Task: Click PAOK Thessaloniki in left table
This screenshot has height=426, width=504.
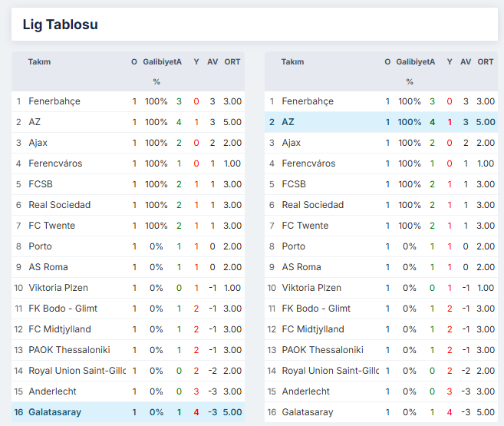Action: point(69,350)
